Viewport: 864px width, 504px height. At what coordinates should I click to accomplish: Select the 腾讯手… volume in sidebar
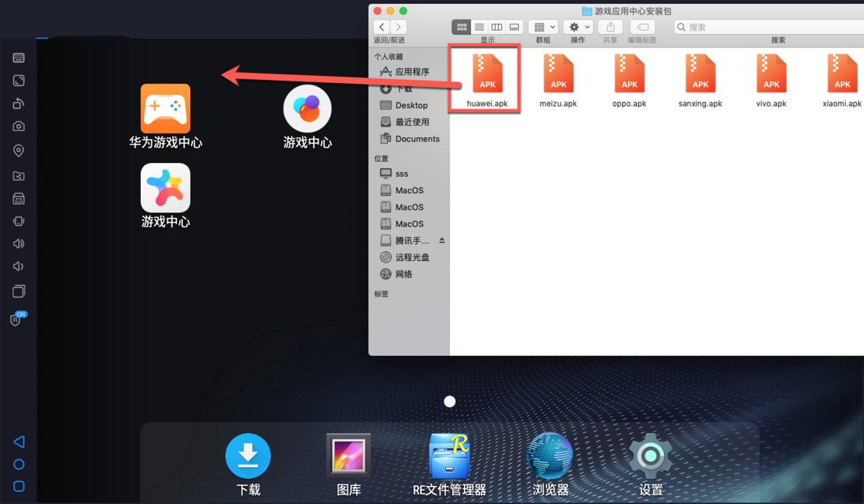pyautogui.click(x=405, y=240)
